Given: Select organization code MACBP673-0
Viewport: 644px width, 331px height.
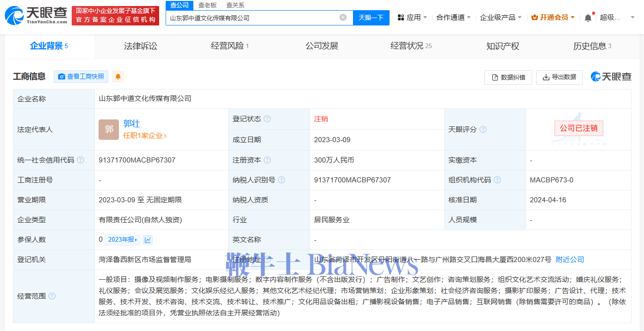Looking at the screenshot, I should 551,180.
